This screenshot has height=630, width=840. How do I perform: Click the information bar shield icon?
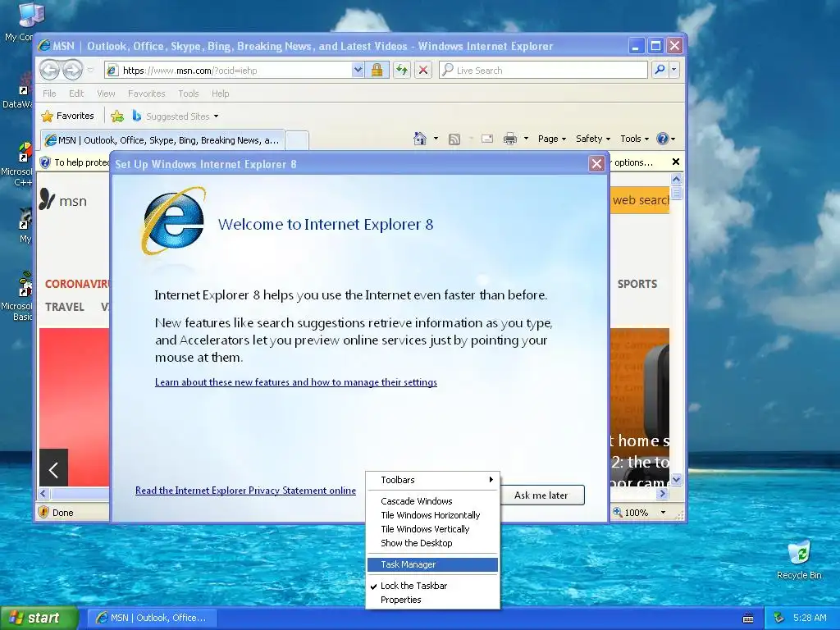46,162
